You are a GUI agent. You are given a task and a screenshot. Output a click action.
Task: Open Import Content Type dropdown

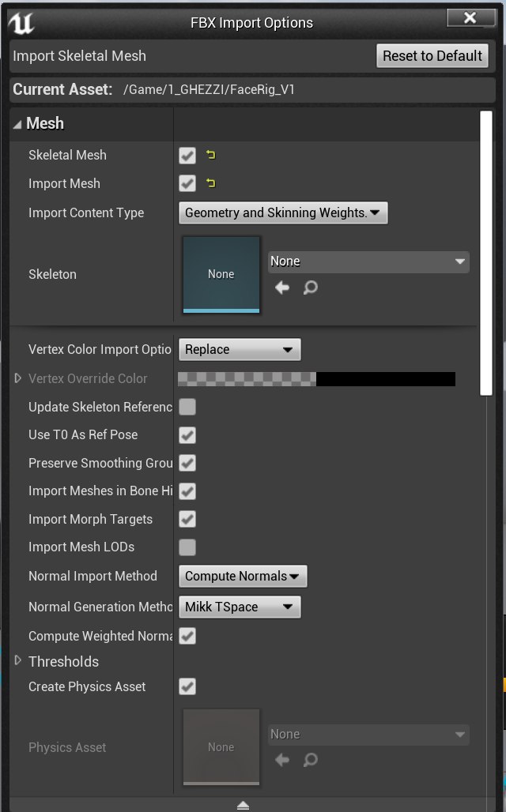pos(283,212)
